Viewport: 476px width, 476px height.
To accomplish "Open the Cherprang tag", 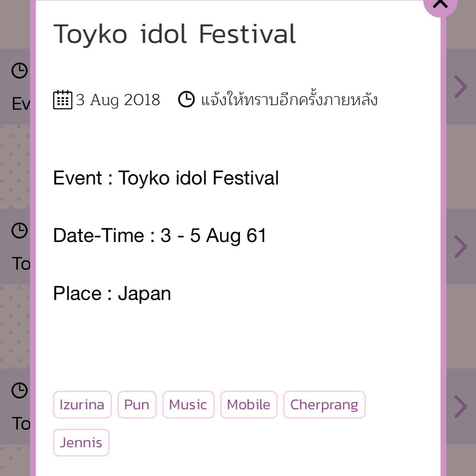I will coord(324,405).
